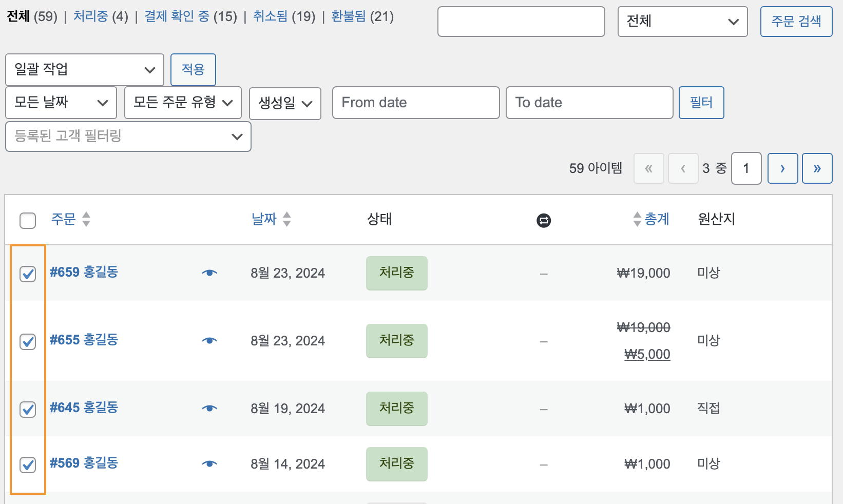The height and width of the screenshot is (504, 843).
Task: Click the 주문 검색 button
Action: 796,22
